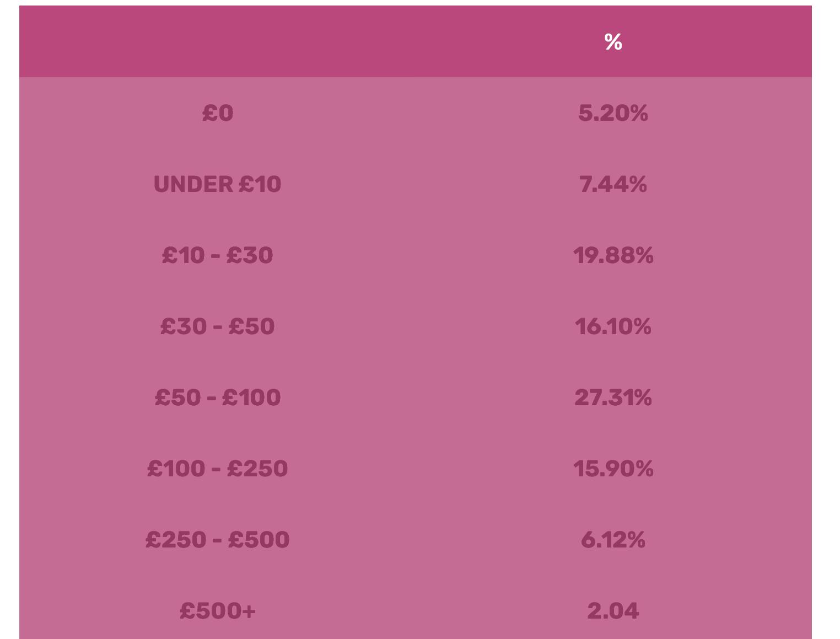The width and height of the screenshot is (840, 639).
Task: Click the 6.12% value
Action: [x=613, y=540]
